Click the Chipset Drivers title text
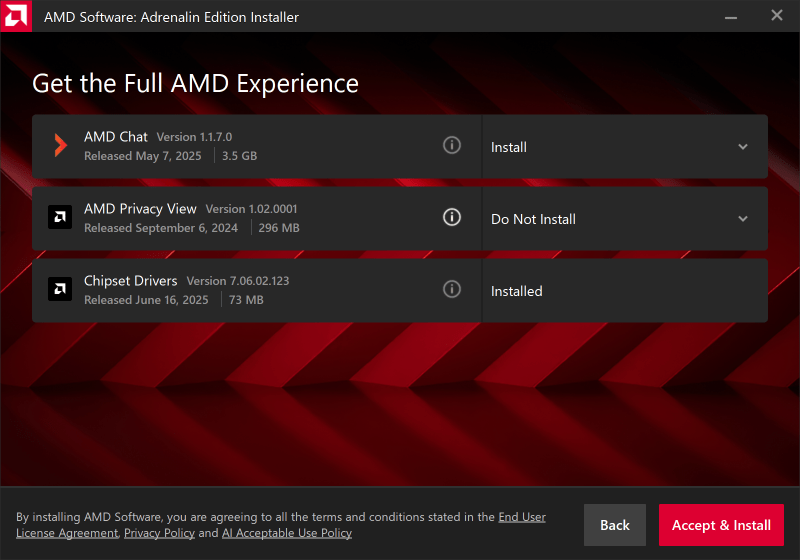Image resolution: width=800 pixels, height=560 pixels. [131, 281]
